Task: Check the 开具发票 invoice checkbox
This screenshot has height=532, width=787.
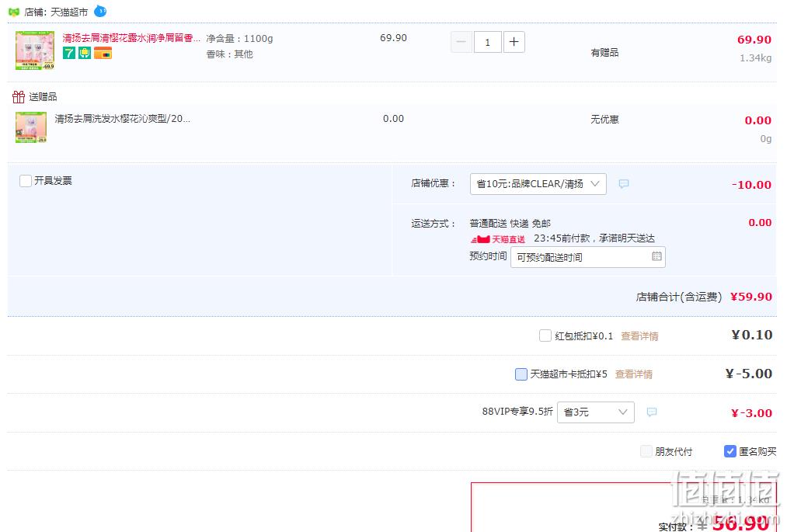Action: click(26, 181)
